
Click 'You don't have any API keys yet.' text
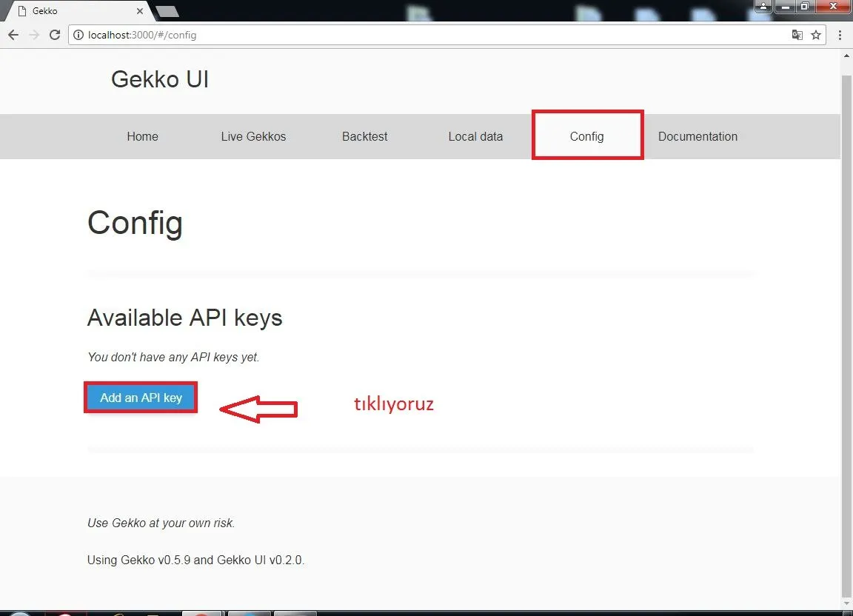click(173, 358)
